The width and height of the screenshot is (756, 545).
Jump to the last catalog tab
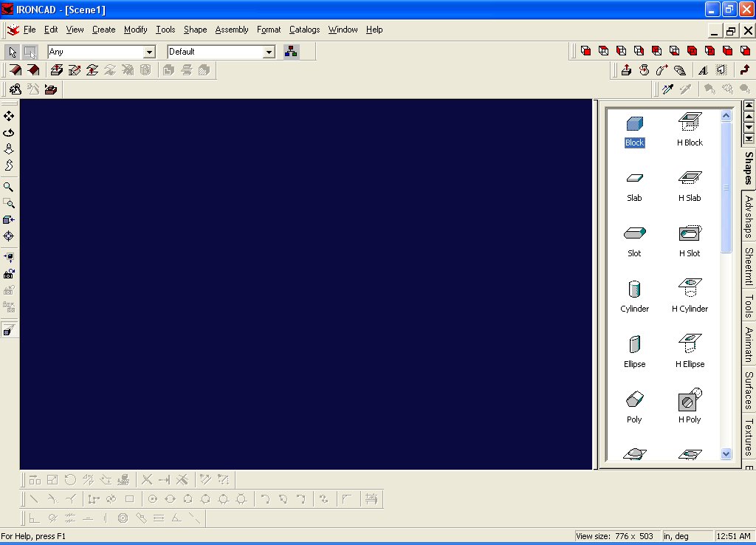[x=749, y=140]
